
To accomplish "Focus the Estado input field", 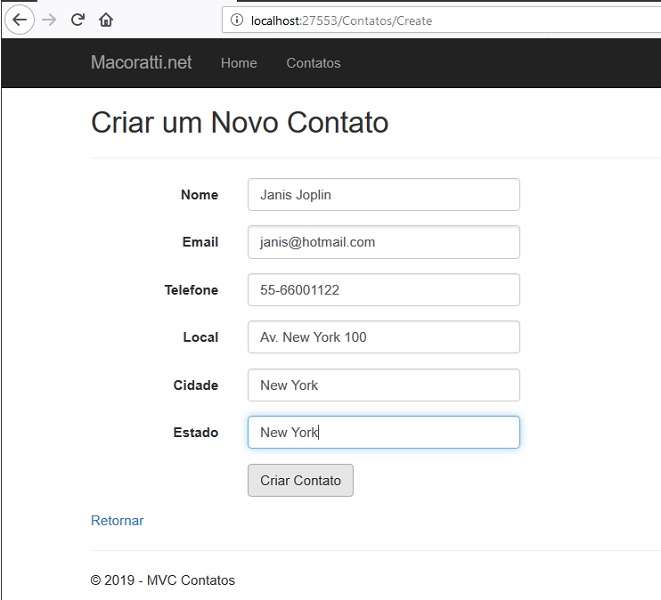I will tap(384, 432).
